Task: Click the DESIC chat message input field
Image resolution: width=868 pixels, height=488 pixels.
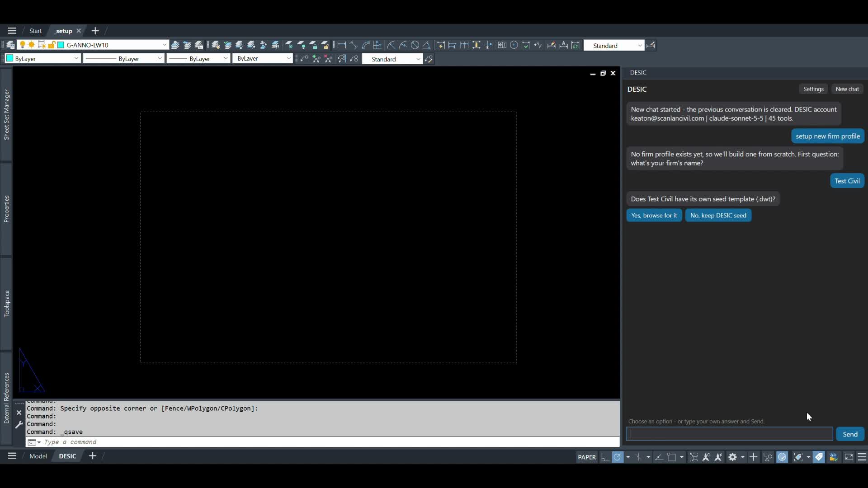Action: click(x=730, y=434)
